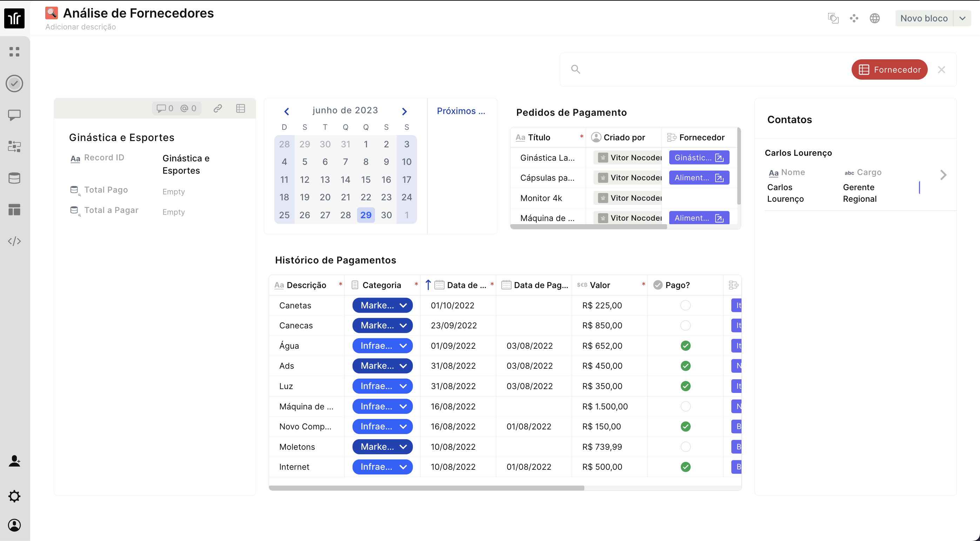Open the Próximos tab beside calendar
Viewport: 980px width, 541px height.
461,111
